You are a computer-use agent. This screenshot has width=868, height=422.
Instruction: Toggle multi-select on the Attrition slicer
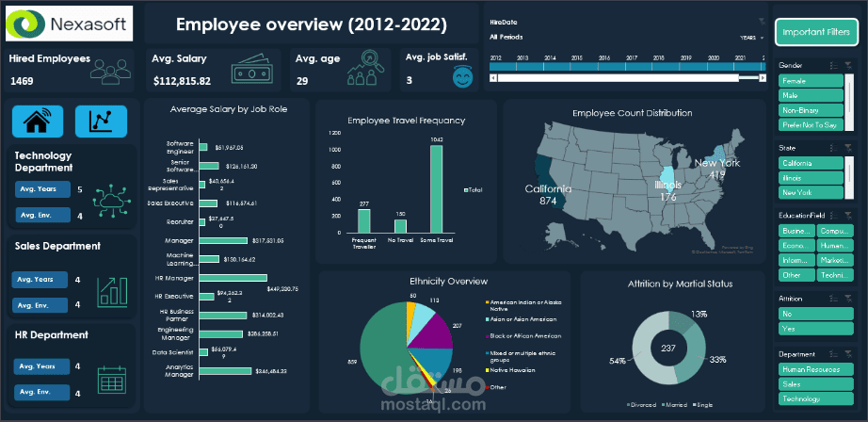point(834,298)
